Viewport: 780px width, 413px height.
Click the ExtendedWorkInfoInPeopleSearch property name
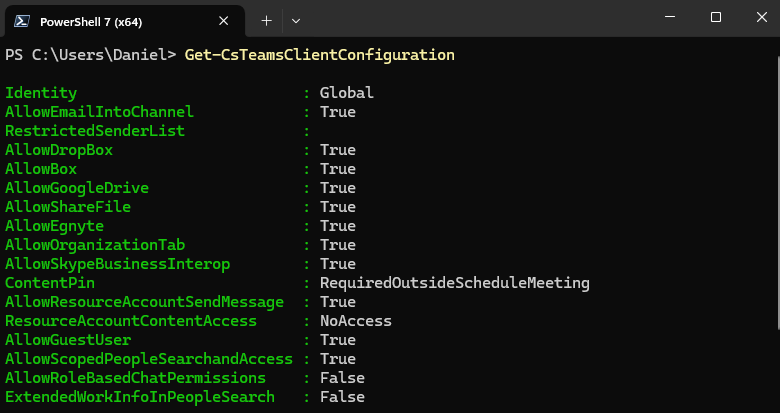(140, 397)
